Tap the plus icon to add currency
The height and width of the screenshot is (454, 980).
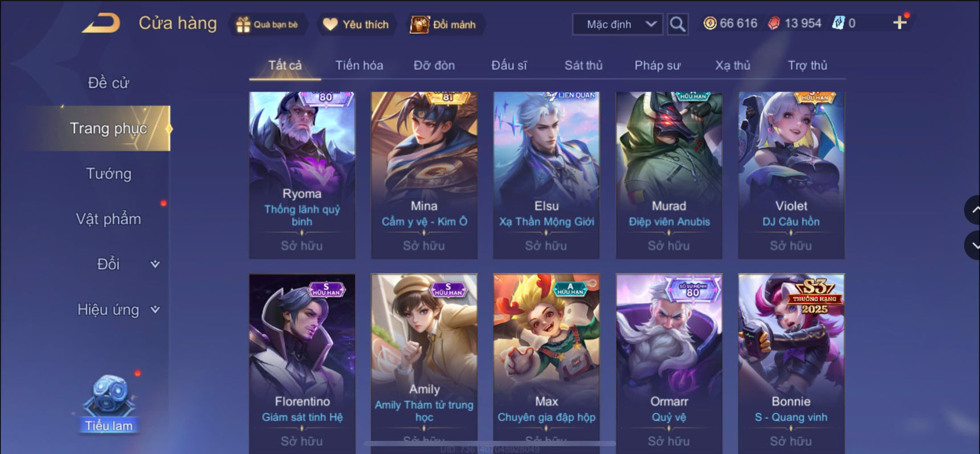tap(900, 23)
